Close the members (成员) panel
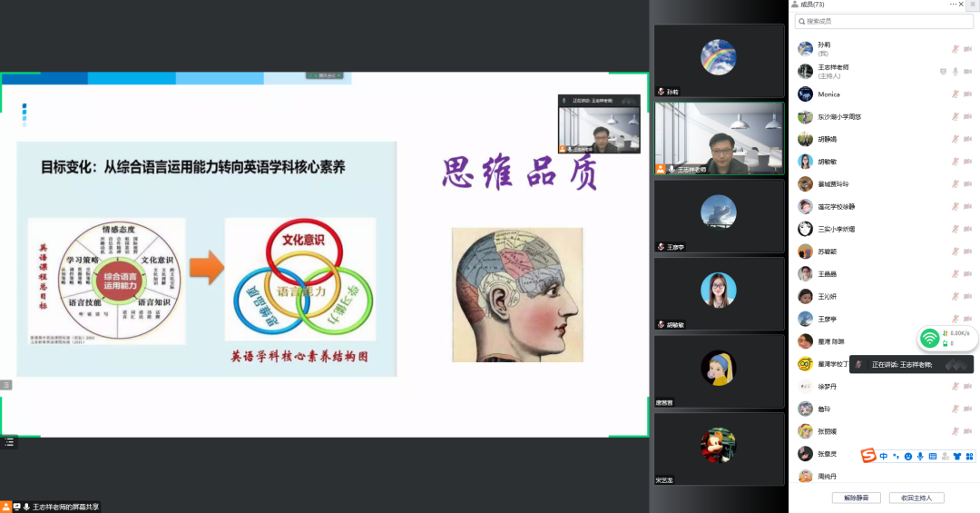Viewport: 980px width, 513px height. [x=961, y=5]
